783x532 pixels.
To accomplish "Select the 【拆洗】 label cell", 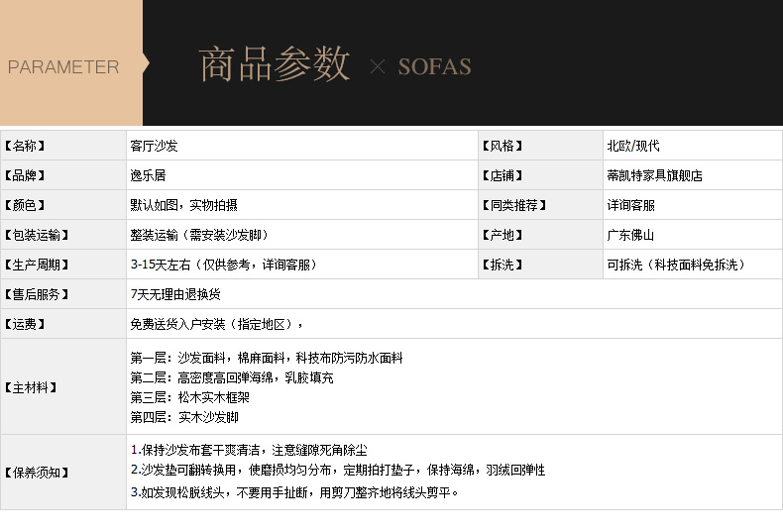I will (x=540, y=265).
